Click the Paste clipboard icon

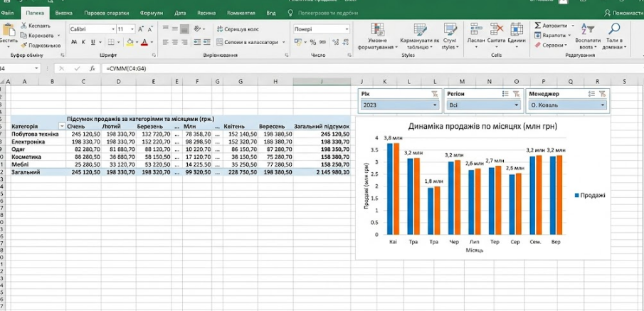click(x=8, y=30)
